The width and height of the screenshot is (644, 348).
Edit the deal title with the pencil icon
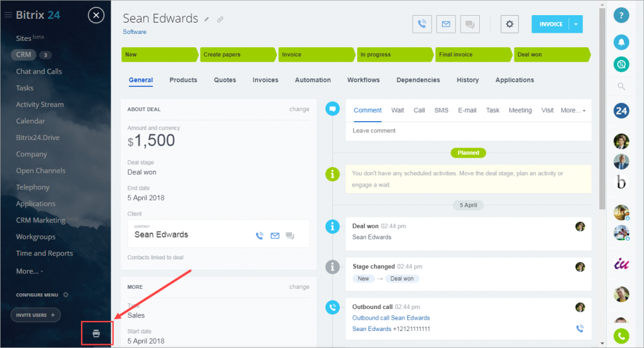(x=207, y=19)
